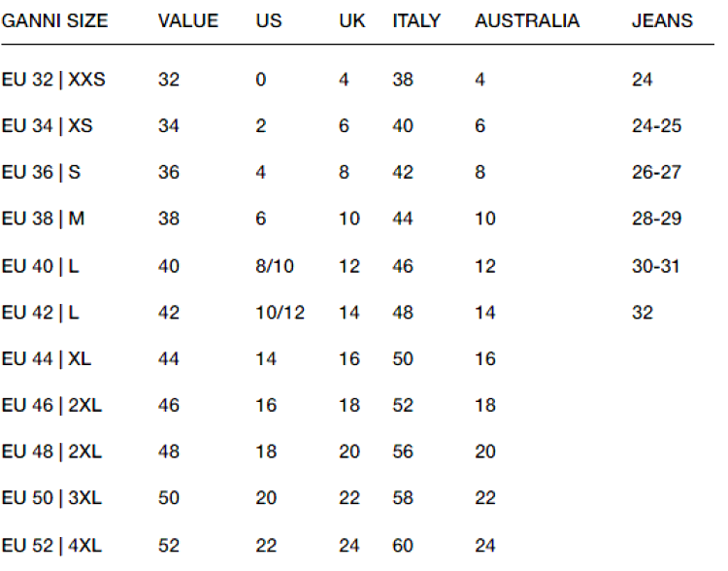Image resolution: width=728 pixels, height=571 pixels.
Task: Click the GANNI SIZE column header
Action: tap(54, 20)
